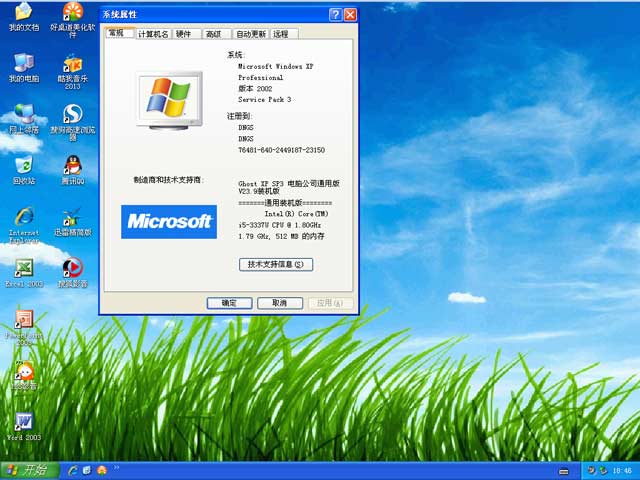
Task: Click the 1.79 GHz, 512 MB memory text
Action: pos(281,236)
